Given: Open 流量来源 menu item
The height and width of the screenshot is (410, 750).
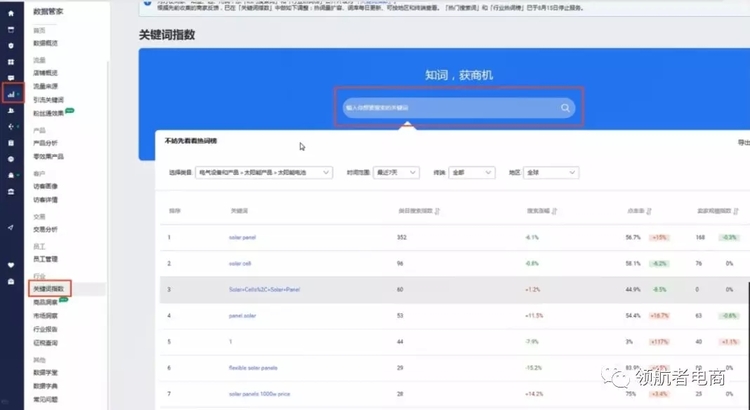Looking at the screenshot, I should coord(45,86).
